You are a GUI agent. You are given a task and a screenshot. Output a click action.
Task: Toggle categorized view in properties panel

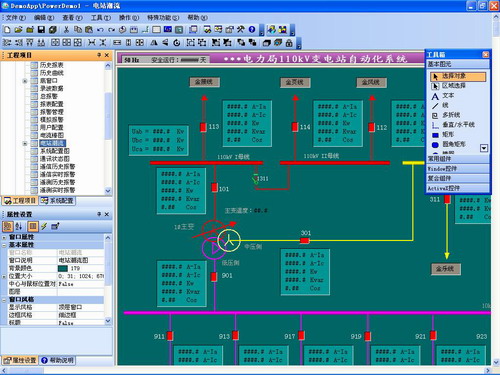(x=7, y=226)
